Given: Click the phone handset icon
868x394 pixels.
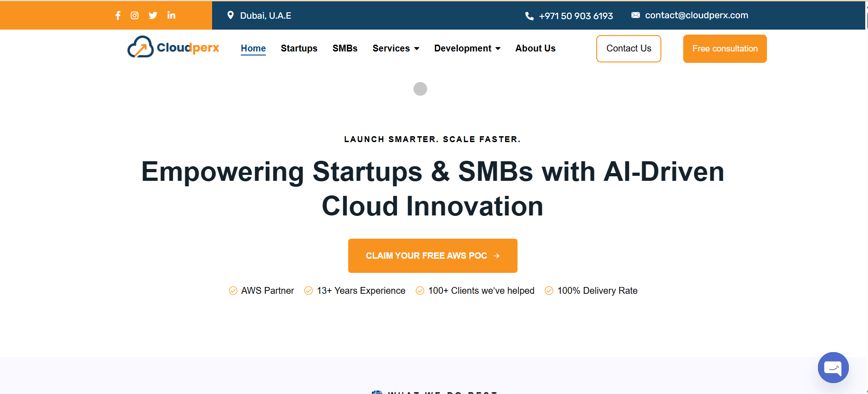Looking at the screenshot, I should tap(529, 16).
